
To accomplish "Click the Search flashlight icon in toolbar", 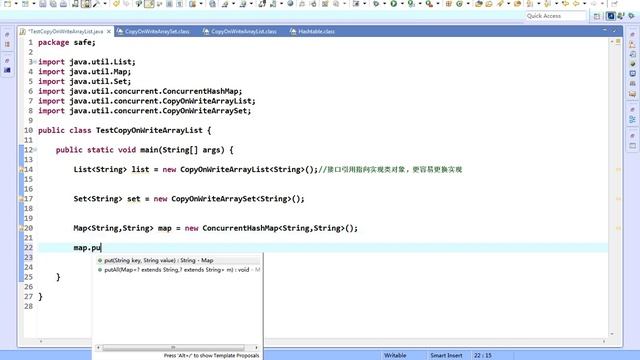I will (x=500, y=4).
